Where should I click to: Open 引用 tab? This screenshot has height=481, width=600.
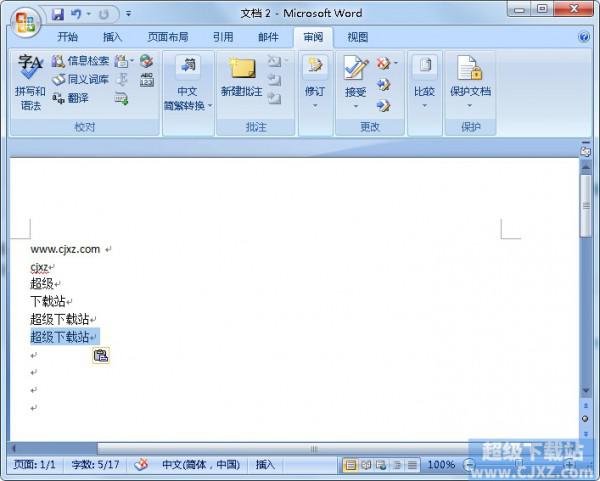click(x=223, y=37)
